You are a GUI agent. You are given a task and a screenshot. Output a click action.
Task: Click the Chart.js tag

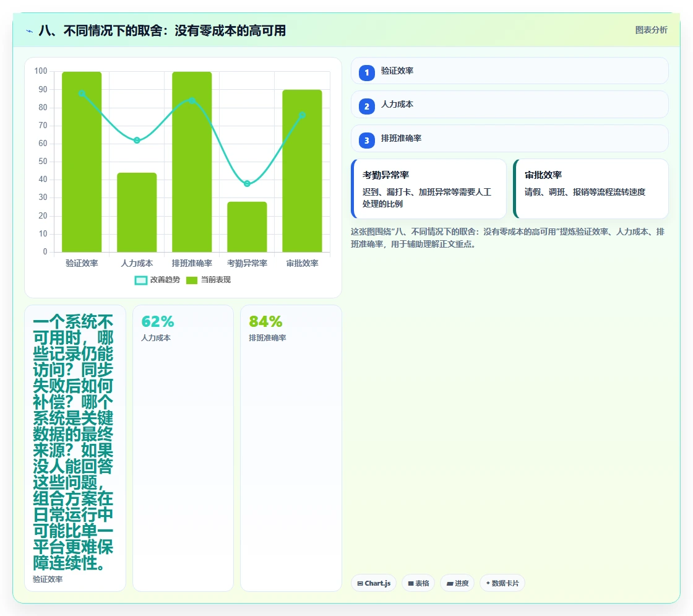point(374,583)
